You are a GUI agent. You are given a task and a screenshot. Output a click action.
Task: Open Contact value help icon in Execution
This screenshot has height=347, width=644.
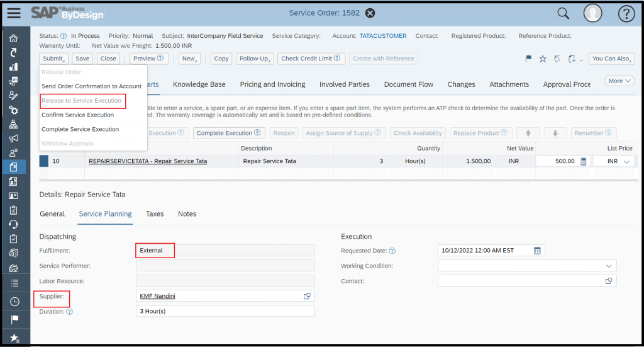pos(609,281)
